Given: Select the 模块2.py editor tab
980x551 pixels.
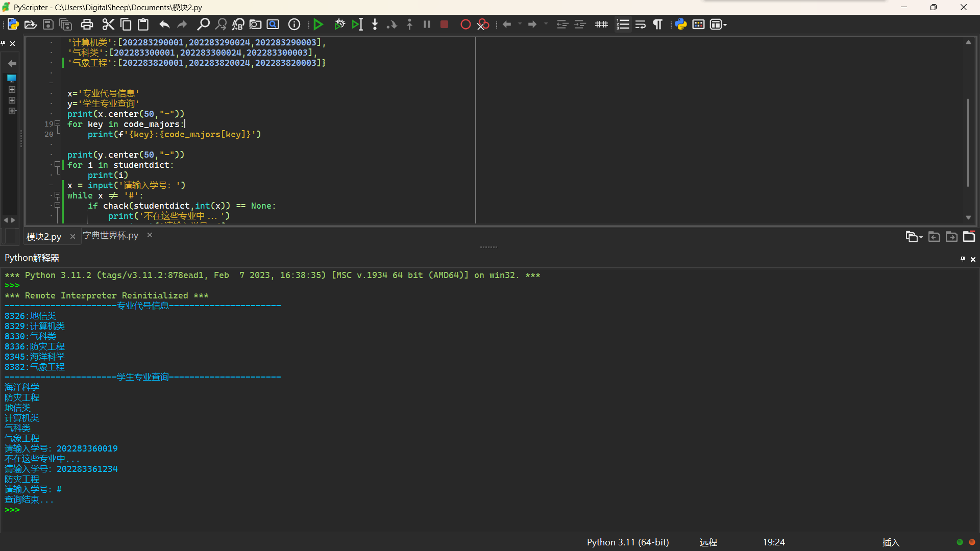Looking at the screenshot, I should click(x=44, y=237).
